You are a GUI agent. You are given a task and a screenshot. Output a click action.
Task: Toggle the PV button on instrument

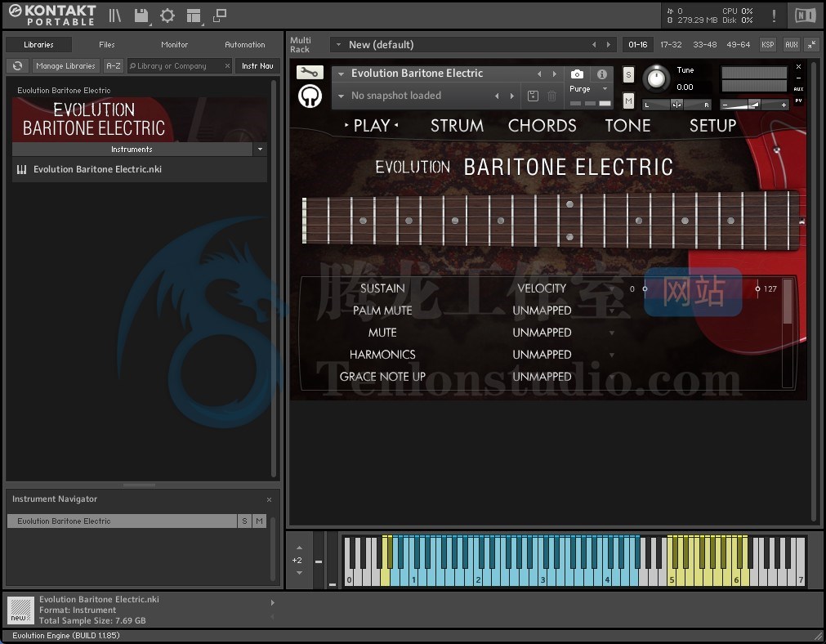point(798,101)
